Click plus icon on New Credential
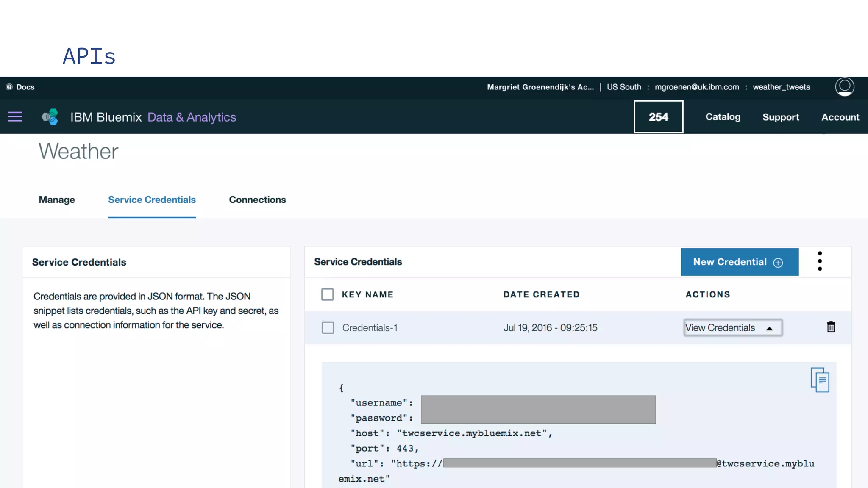Viewport: 868px width, 488px height. pos(778,263)
